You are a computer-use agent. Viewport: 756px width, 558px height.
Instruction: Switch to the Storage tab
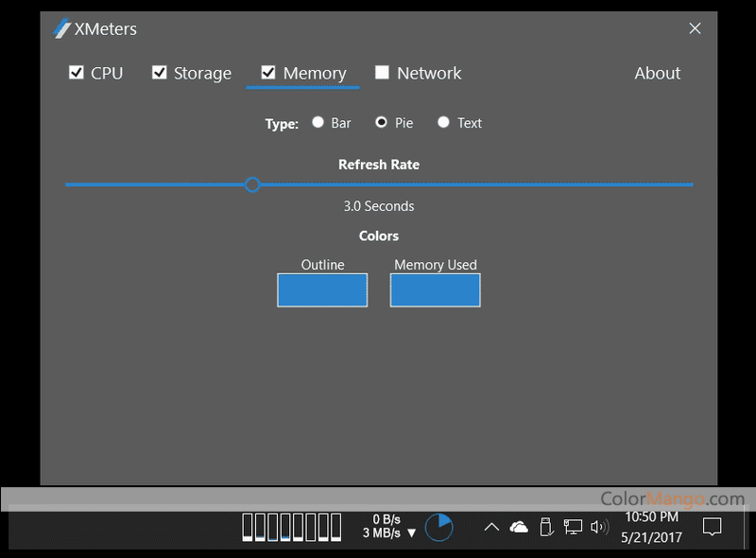point(202,74)
